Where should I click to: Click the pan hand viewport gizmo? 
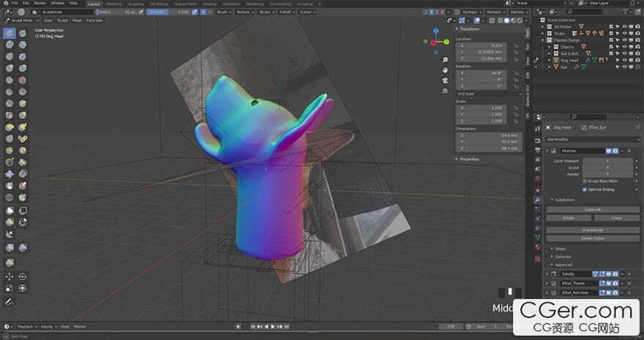(x=445, y=69)
